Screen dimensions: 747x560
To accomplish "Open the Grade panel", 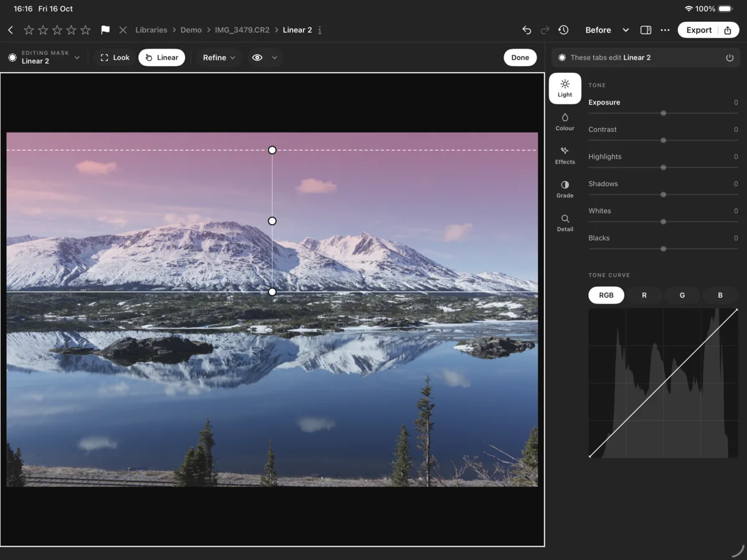I will [x=565, y=189].
